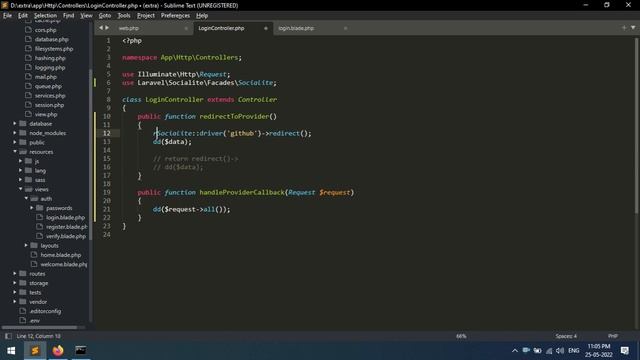Open the Windows Start menu

pos(11,351)
